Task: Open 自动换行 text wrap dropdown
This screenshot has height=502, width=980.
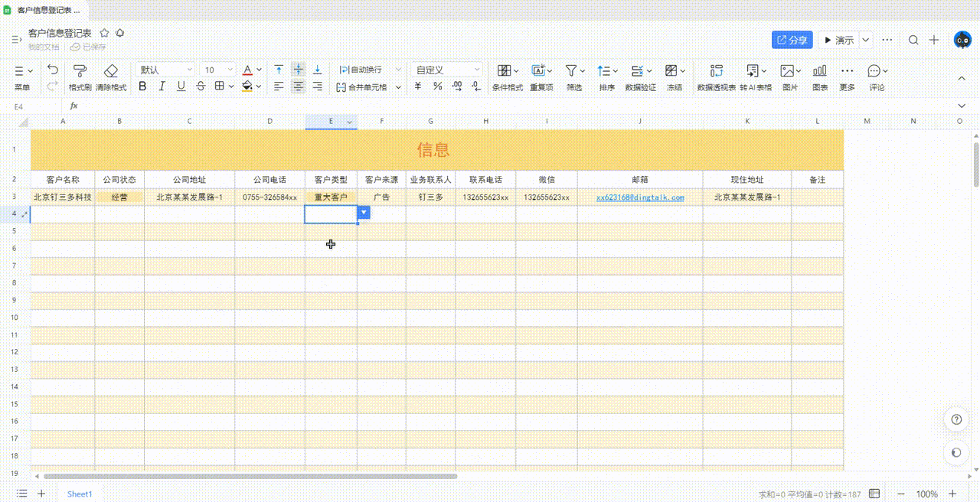Action: point(398,70)
